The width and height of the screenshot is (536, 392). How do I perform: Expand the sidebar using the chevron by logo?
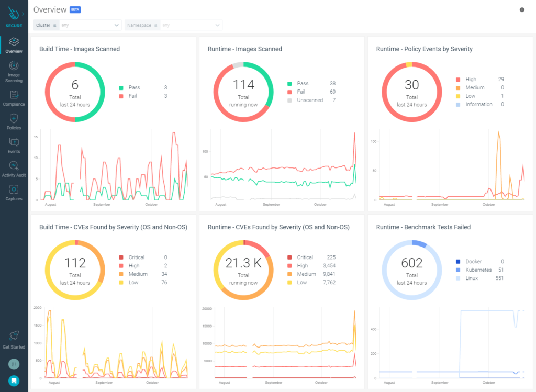tap(23, 14)
